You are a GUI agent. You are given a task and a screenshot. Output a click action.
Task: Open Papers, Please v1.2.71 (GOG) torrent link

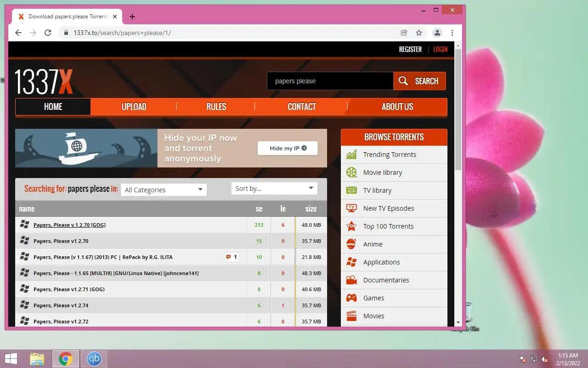click(69, 289)
